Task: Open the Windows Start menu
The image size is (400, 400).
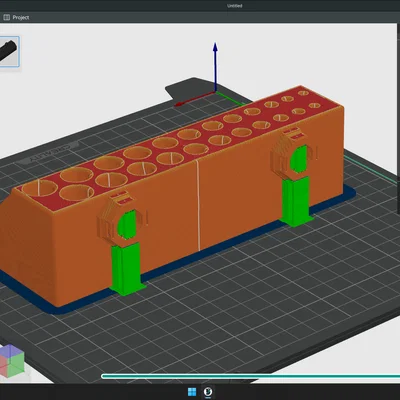Action: click(192, 392)
